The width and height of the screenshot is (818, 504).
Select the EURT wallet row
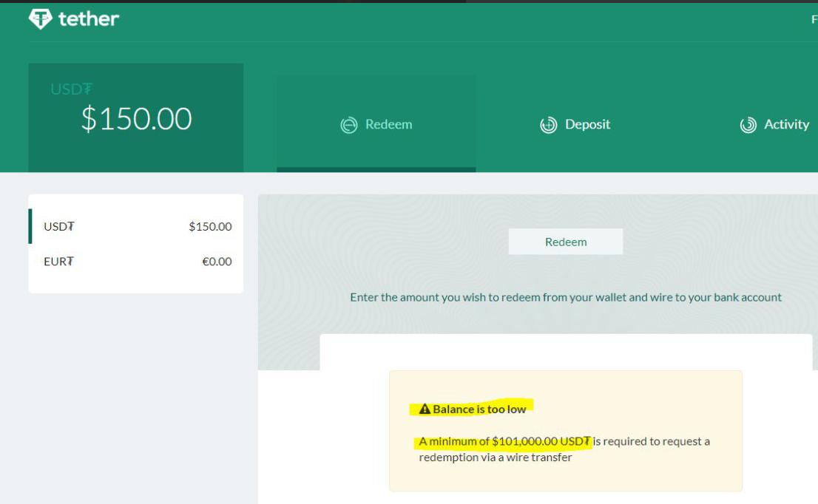coord(135,261)
